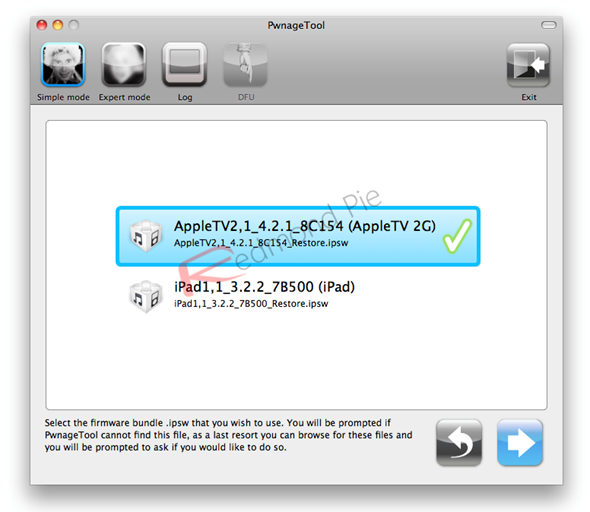590x512 pixels.
Task: Select Simple mode icon
Action: pos(63,65)
